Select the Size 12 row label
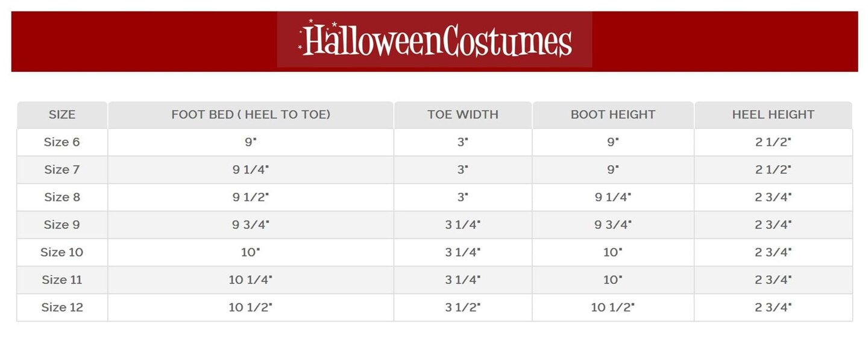Viewport: 868px width, 338px height. pyautogui.click(x=62, y=307)
